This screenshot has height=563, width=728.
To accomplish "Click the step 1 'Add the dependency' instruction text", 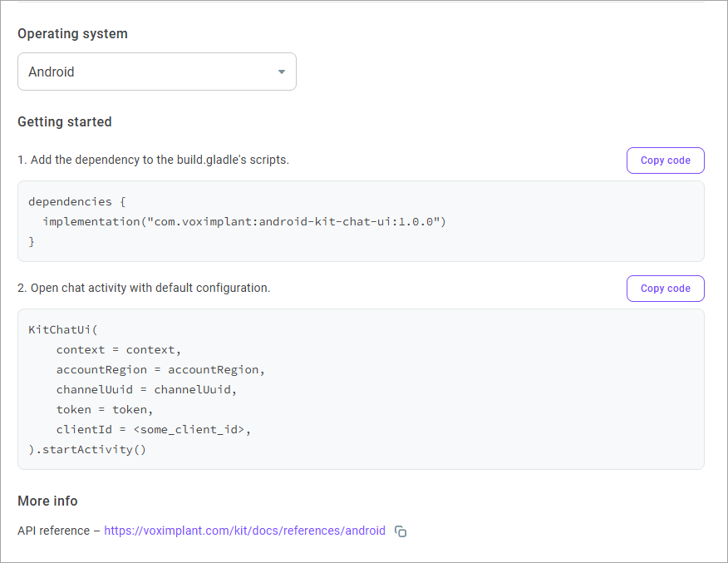I will 153,160.
